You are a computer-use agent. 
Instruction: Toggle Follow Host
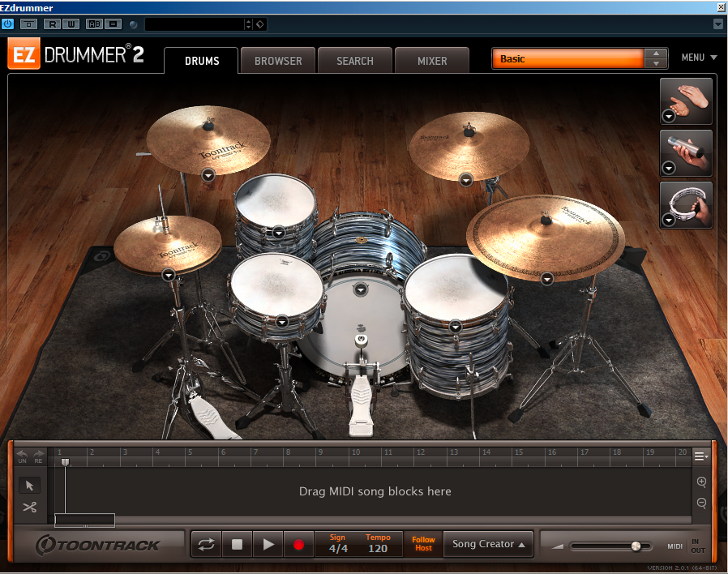(x=423, y=544)
